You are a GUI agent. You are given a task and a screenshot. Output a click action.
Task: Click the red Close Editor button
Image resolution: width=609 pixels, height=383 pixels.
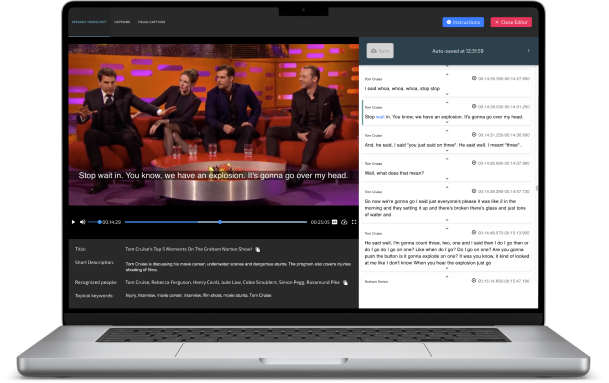pos(511,22)
